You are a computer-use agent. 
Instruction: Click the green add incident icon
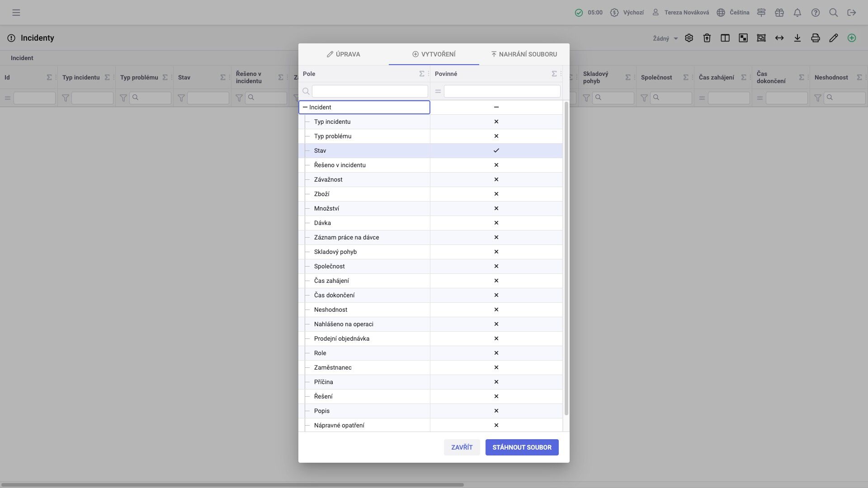pos(851,38)
